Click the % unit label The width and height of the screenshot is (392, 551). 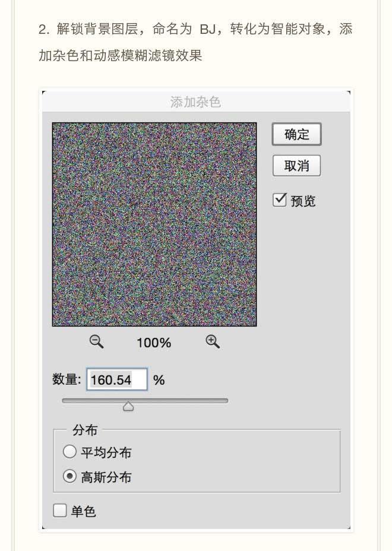pyautogui.click(x=159, y=380)
